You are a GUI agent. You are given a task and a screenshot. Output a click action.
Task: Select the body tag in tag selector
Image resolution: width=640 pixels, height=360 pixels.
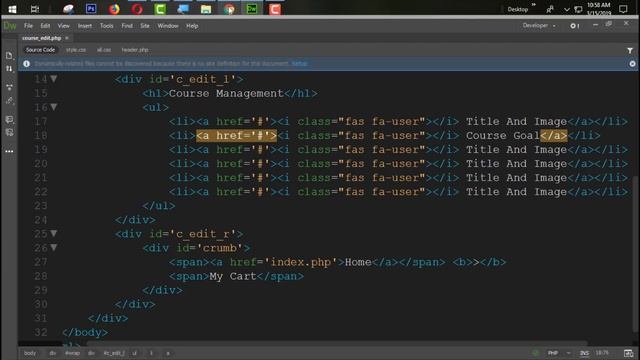tap(30, 353)
